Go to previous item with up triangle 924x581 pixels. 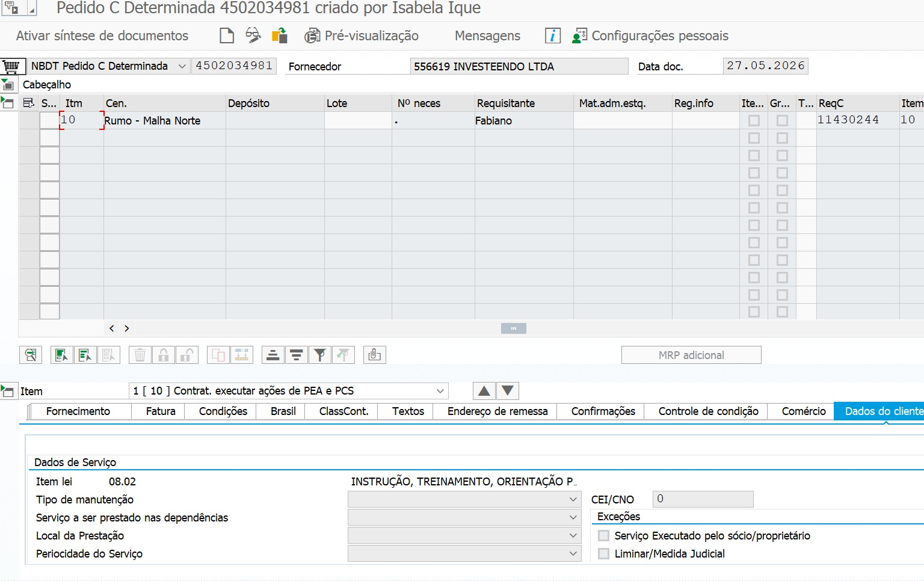pos(484,391)
